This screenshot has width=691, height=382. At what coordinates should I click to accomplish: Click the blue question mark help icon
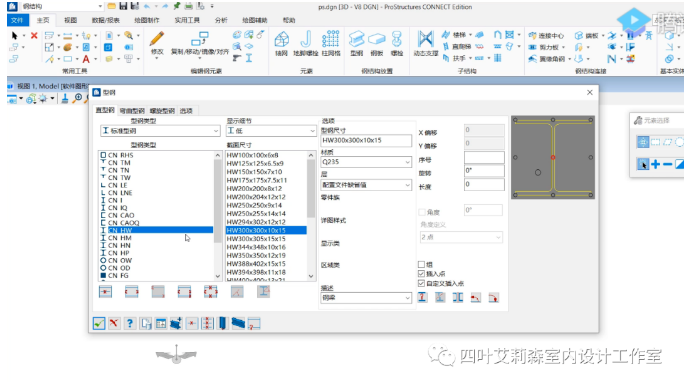pyautogui.click(x=130, y=323)
